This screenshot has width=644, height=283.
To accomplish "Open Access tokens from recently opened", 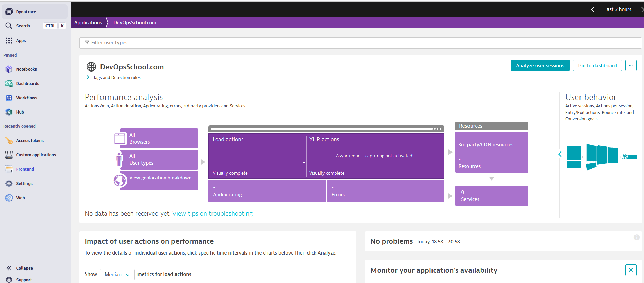I will point(30,141).
